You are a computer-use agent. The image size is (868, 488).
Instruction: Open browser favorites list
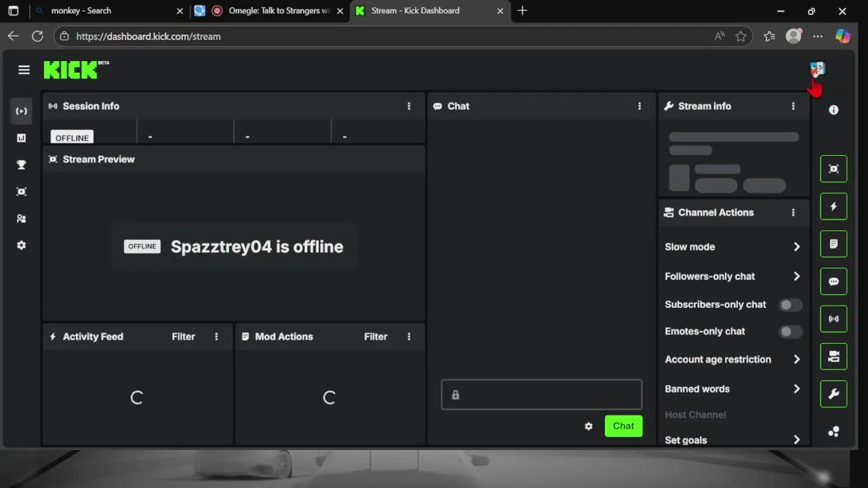click(769, 37)
